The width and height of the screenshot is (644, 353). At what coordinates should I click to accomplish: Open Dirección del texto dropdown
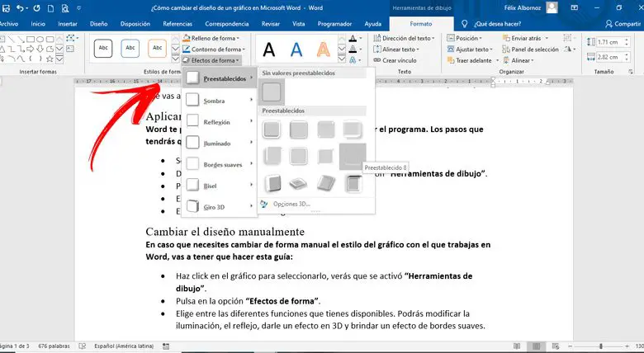(x=404, y=38)
